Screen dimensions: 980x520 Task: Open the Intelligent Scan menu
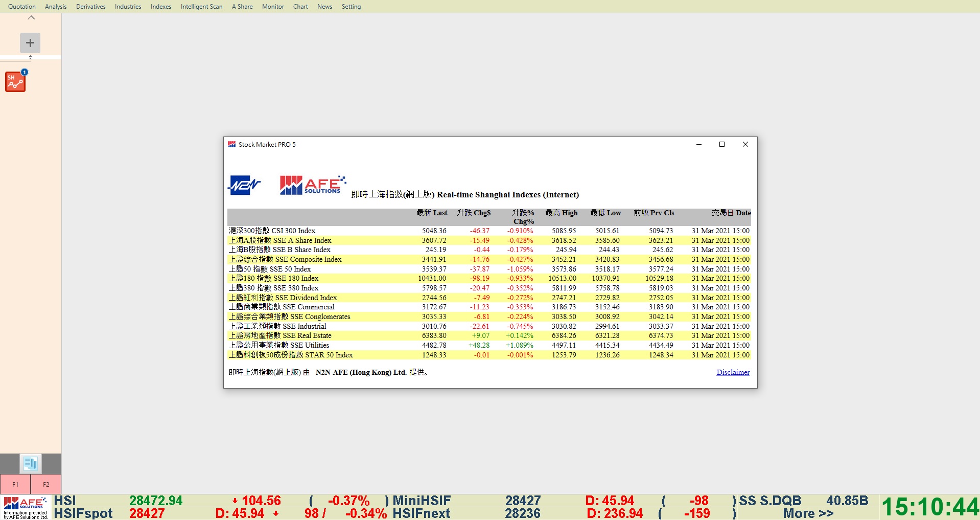tap(202, 7)
